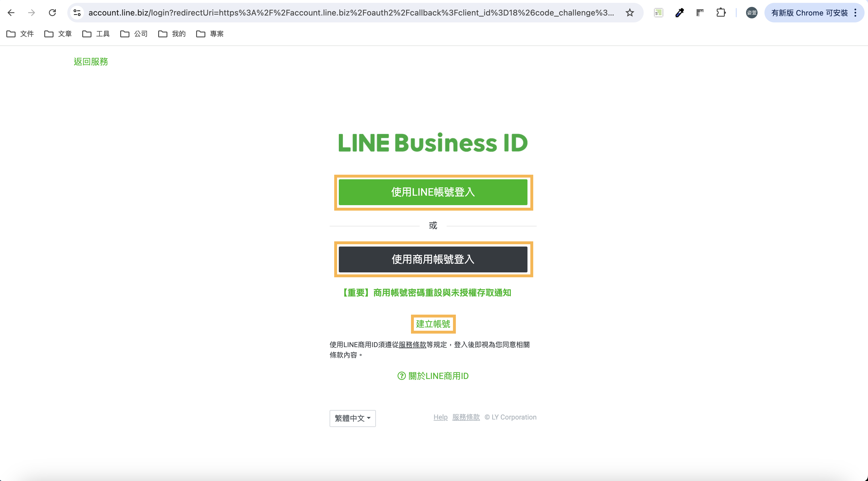This screenshot has height=481, width=868.
Task: Bookmark this page with the star icon
Action: 630,13
